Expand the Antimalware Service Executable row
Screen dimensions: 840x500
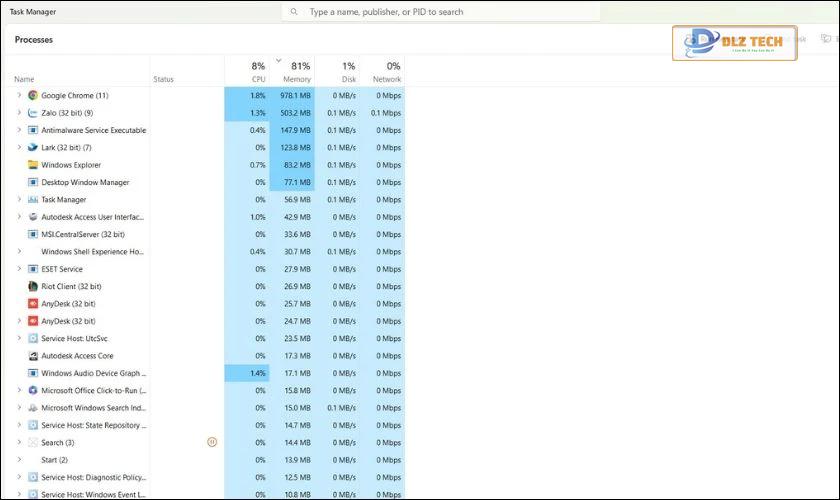[x=19, y=130]
